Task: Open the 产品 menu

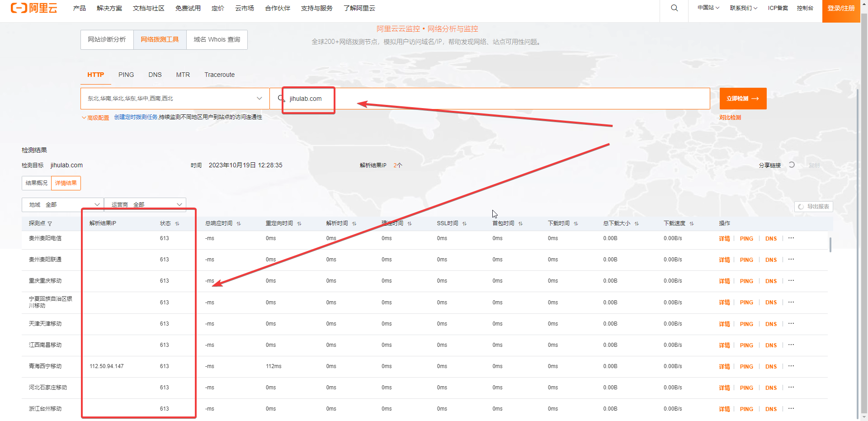Action: click(x=80, y=8)
